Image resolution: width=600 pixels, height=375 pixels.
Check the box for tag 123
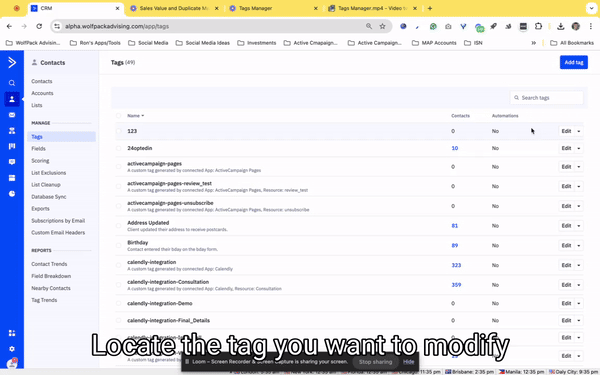pos(118,131)
